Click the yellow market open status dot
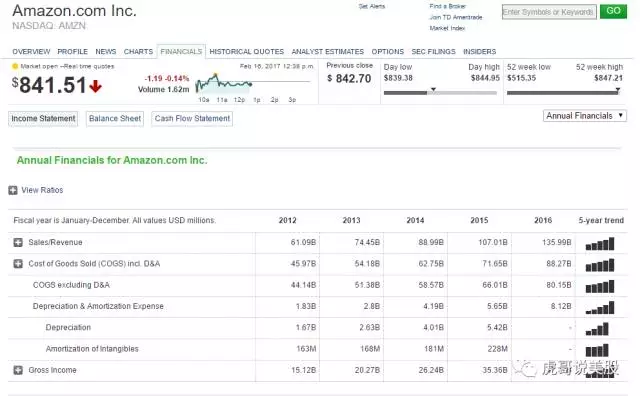Viewport: 640px width, 396px height. (15, 66)
